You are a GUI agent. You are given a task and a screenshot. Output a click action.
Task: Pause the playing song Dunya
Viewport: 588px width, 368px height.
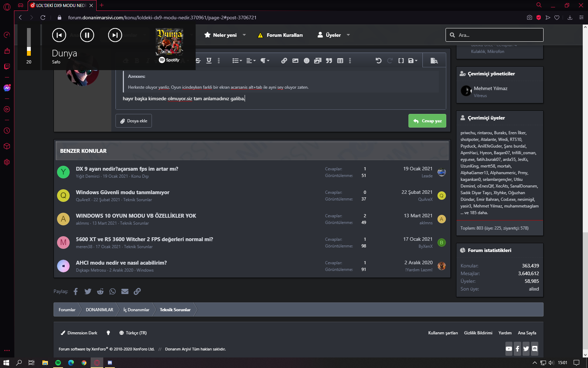coord(87,35)
